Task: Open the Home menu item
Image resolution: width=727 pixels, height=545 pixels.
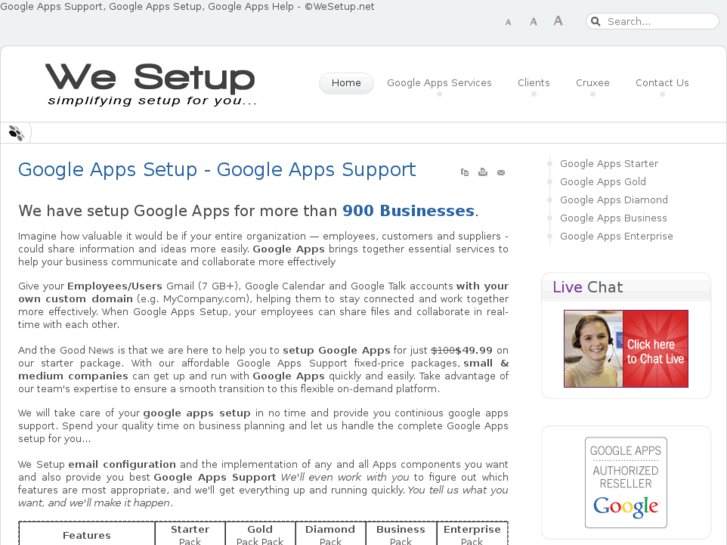Action: click(x=346, y=83)
